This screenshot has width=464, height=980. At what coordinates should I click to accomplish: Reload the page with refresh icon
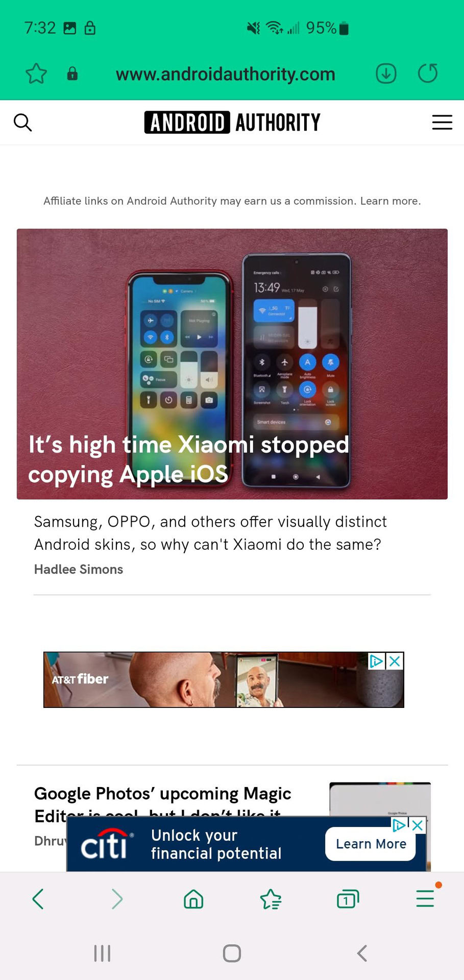428,73
